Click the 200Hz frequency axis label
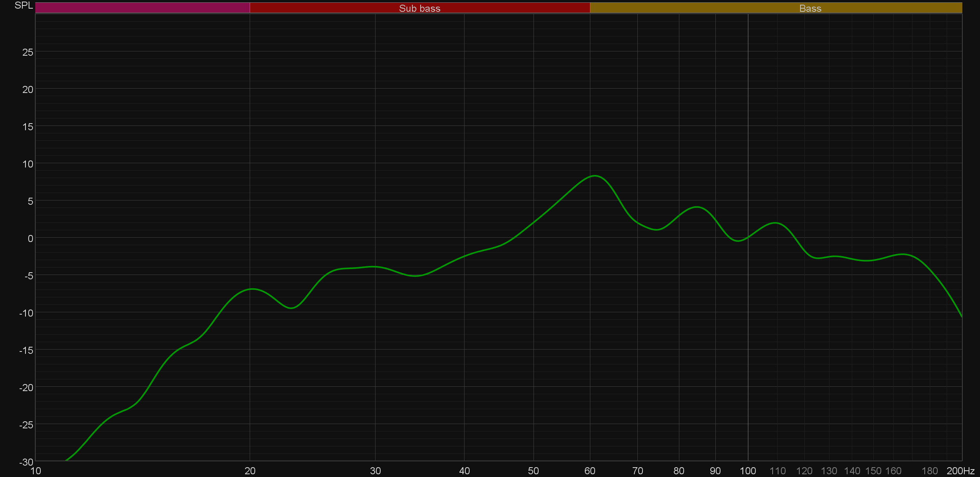This screenshot has height=477, width=980. tap(960, 471)
